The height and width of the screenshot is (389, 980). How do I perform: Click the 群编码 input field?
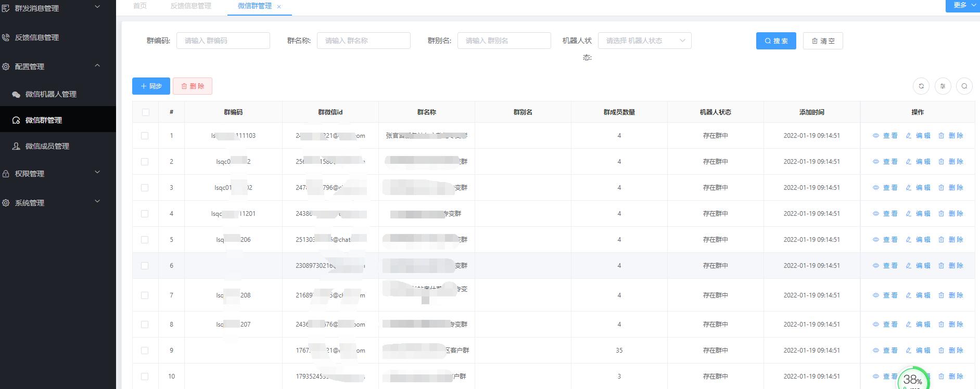click(x=223, y=41)
